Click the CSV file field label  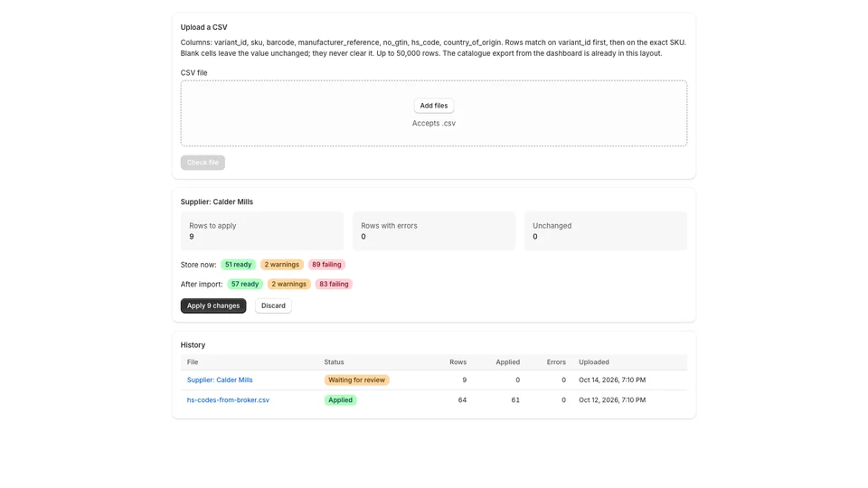(193, 73)
